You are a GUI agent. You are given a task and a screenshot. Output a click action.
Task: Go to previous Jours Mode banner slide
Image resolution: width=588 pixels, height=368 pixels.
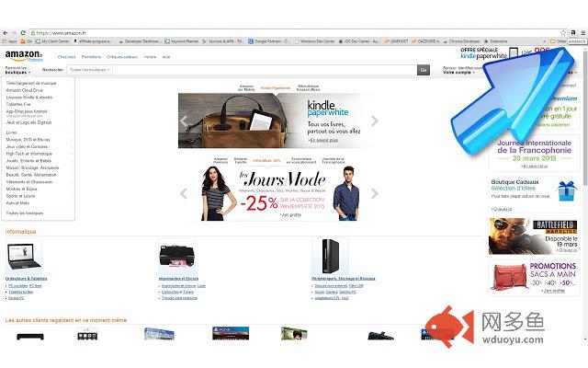pos(184,193)
